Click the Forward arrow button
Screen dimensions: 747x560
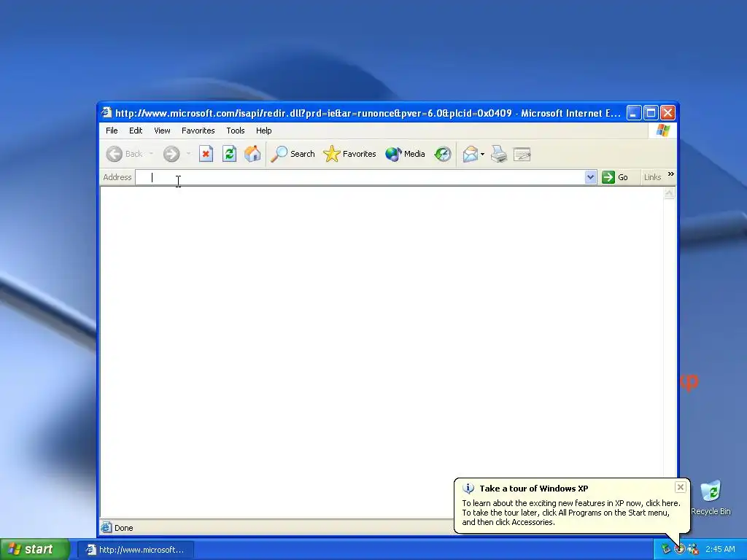click(x=171, y=154)
